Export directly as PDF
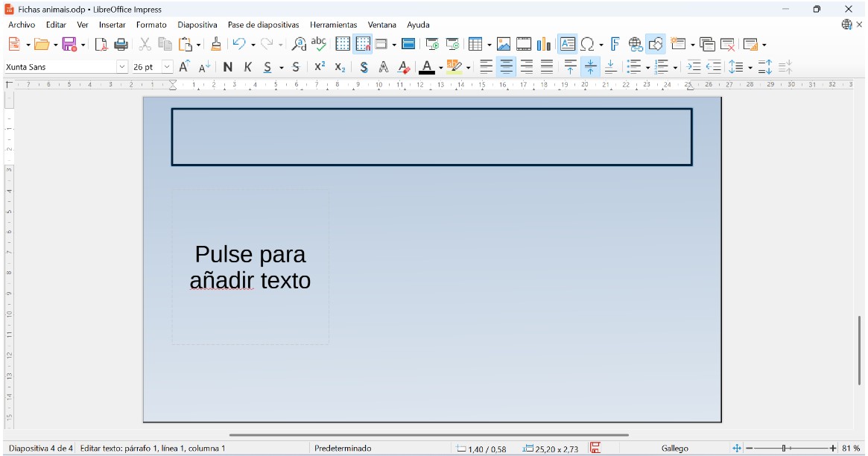The image size is (868, 456). [101, 45]
